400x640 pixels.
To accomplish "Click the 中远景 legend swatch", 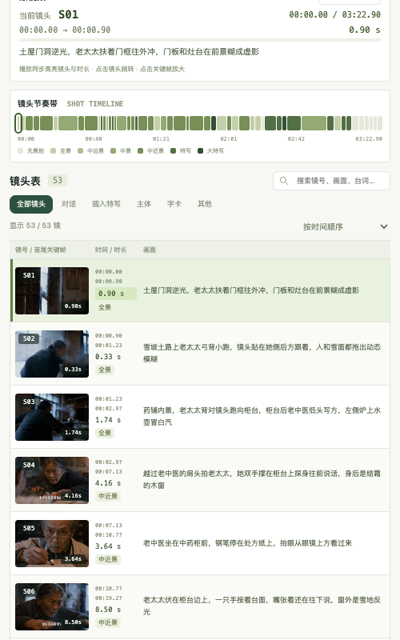I will pos(80,151).
